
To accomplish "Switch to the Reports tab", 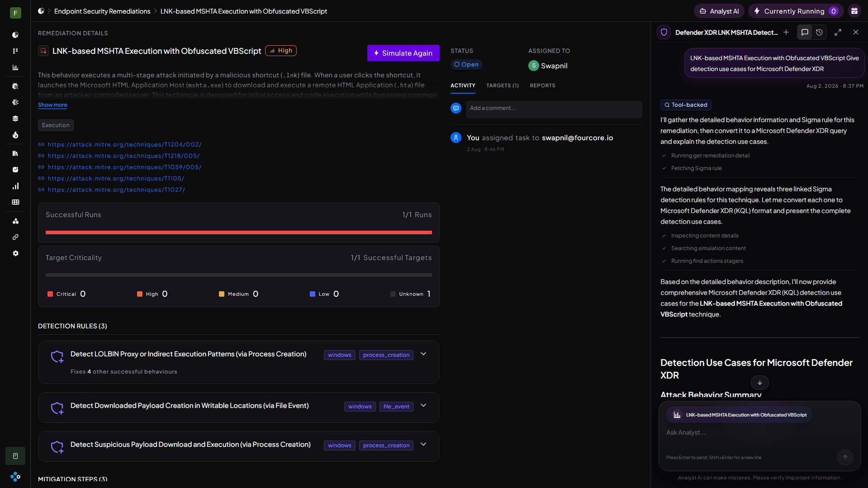I will [x=543, y=85].
